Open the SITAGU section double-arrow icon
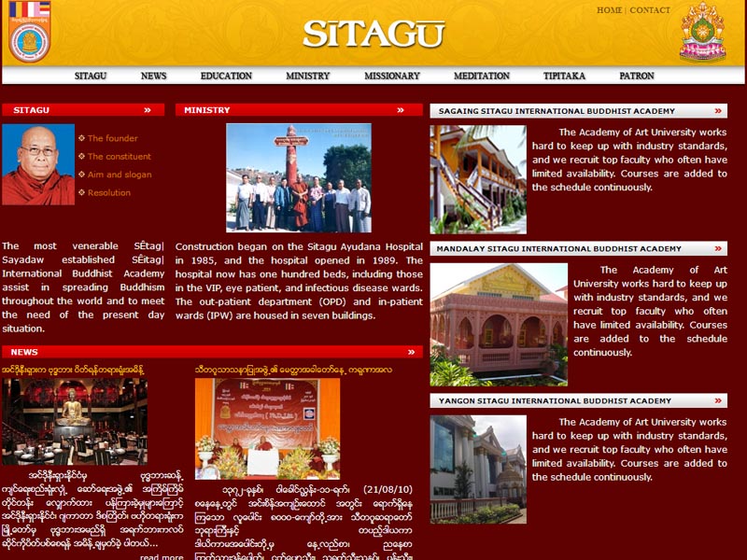The width and height of the screenshot is (747, 560). pos(148,110)
